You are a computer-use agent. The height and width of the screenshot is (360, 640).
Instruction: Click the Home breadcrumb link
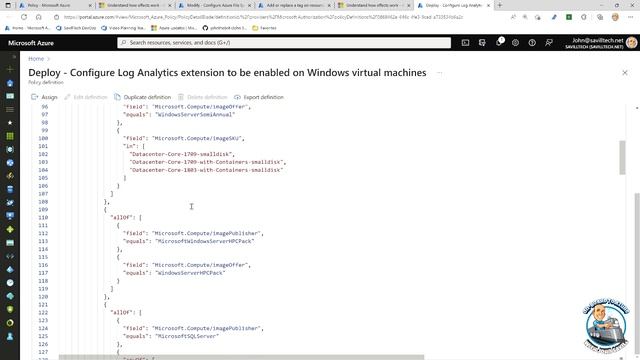tap(36, 59)
